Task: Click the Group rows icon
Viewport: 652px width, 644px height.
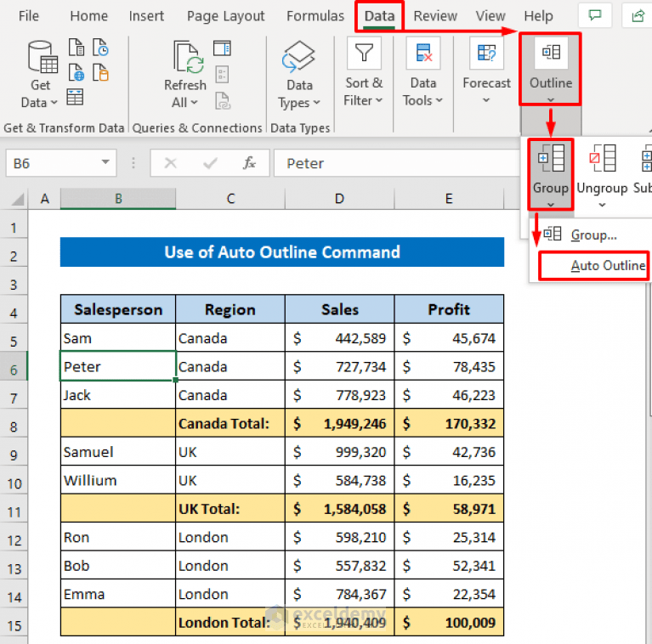Action: click(551, 158)
